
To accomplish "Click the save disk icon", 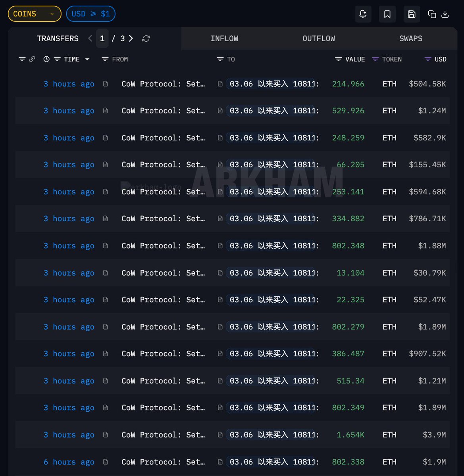I will pos(412,14).
